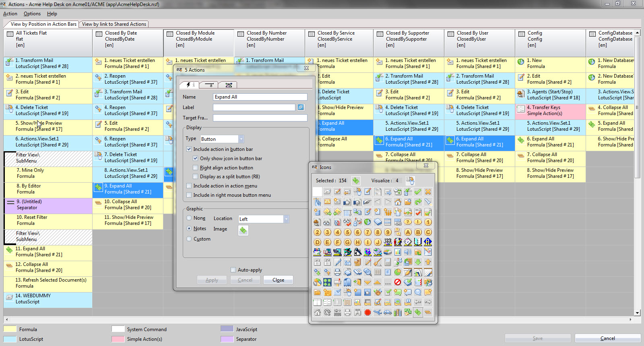Switch to View by link to Shared Actions tab
The image size is (644, 346).
114,24
